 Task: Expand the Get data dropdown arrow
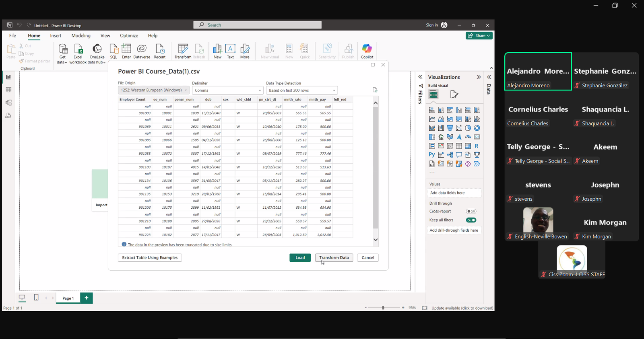coord(66,63)
